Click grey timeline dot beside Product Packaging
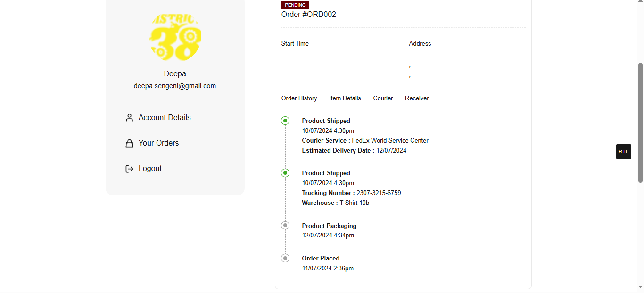The width and height of the screenshot is (644, 293). tap(285, 226)
